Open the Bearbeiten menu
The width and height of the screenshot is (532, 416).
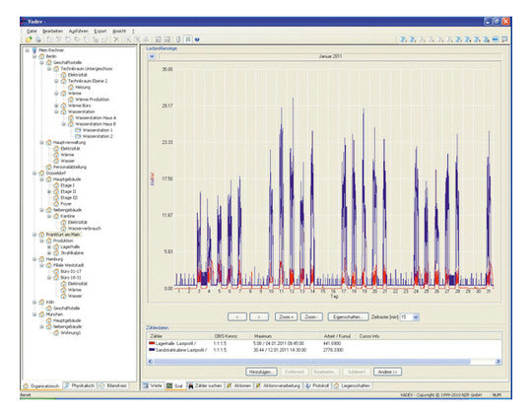tap(52, 31)
